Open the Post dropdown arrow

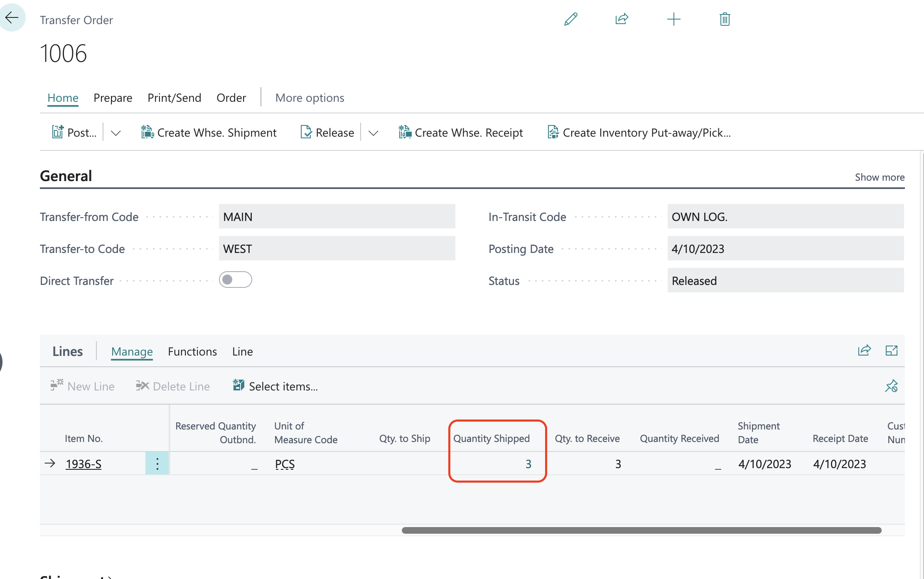(116, 133)
